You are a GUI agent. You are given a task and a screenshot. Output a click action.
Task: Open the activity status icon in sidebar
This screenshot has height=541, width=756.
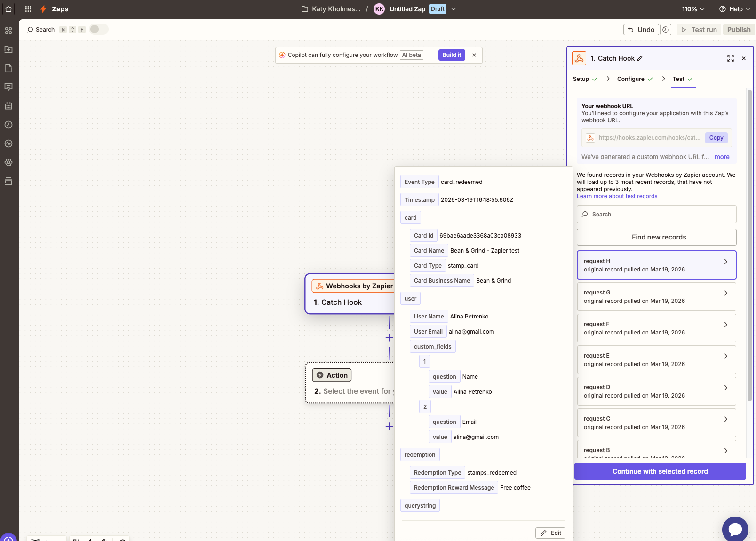coord(8,143)
